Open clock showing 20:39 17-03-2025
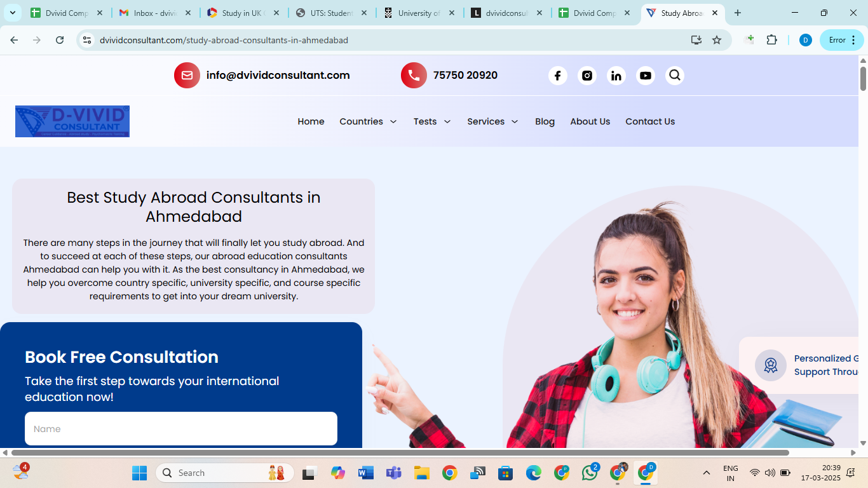Image resolution: width=868 pixels, height=488 pixels. (x=820, y=473)
